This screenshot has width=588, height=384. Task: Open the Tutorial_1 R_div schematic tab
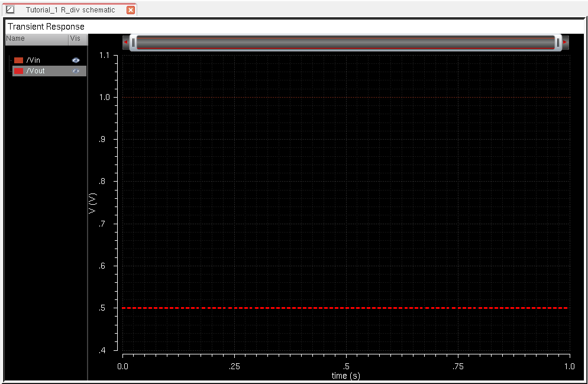70,9
